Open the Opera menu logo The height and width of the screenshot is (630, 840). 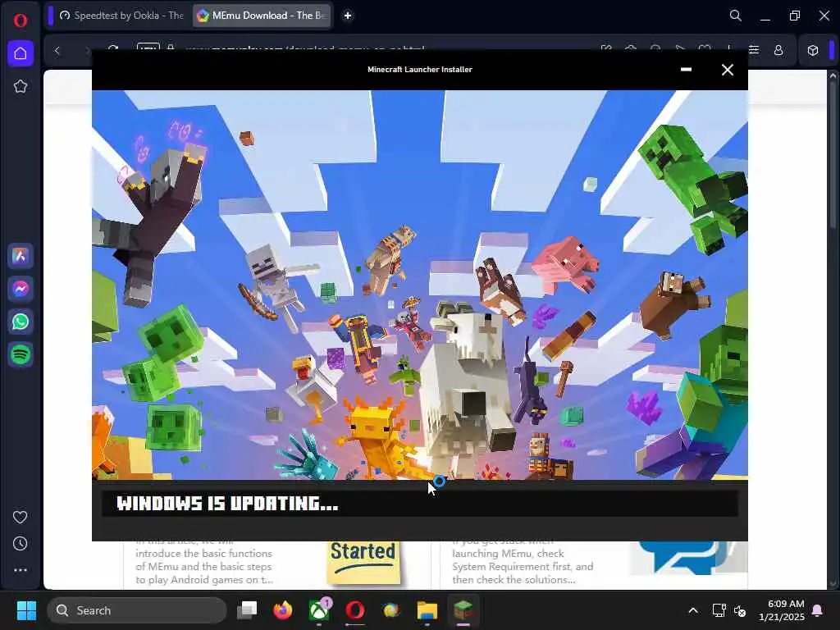click(21, 21)
